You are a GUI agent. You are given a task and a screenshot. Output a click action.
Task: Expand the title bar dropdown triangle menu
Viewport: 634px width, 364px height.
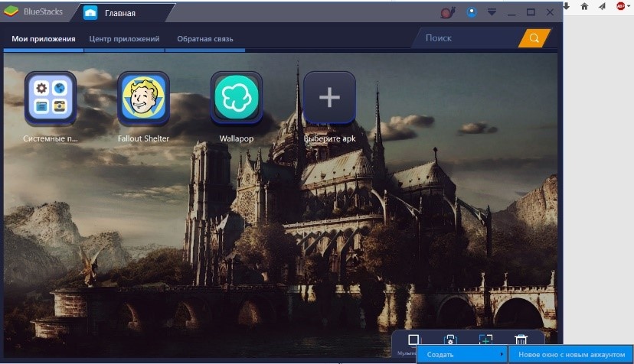492,12
